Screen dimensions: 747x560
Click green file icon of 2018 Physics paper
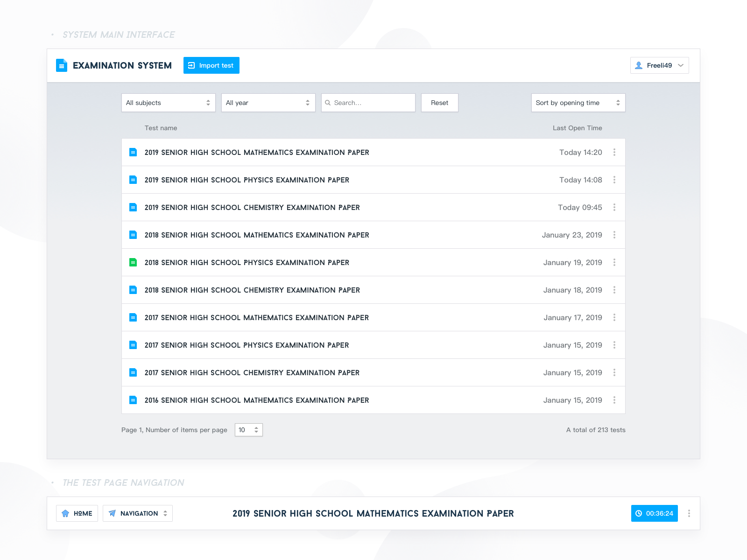[x=133, y=262]
